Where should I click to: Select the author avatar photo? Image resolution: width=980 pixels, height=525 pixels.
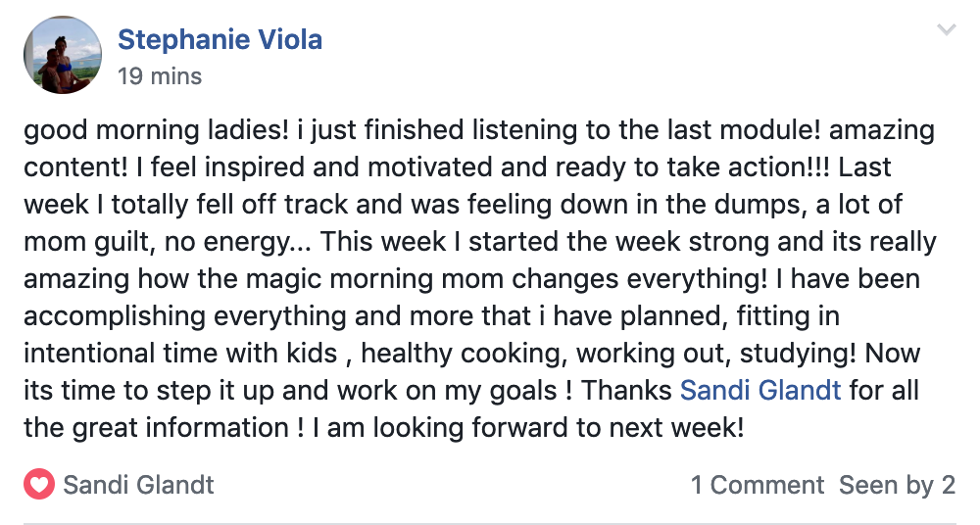tap(63, 55)
